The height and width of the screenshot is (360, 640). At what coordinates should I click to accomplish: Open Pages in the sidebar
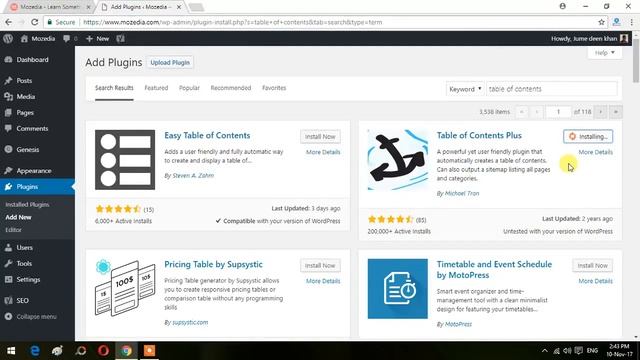[x=25, y=113]
